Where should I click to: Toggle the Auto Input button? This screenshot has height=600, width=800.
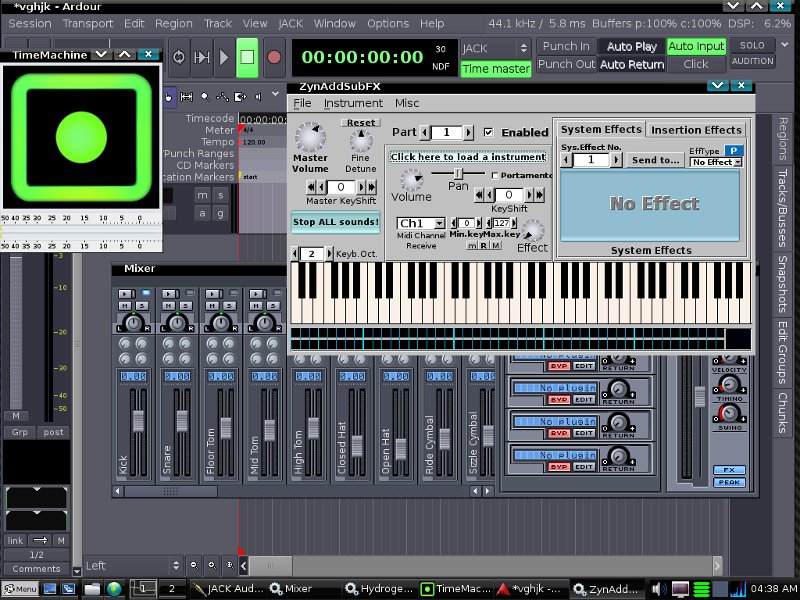[x=696, y=46]
